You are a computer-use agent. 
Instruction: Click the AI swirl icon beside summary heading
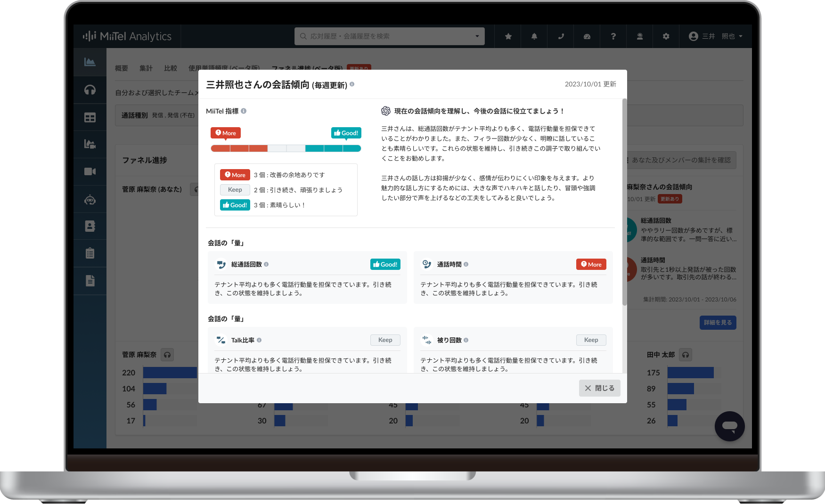[385, 111]
